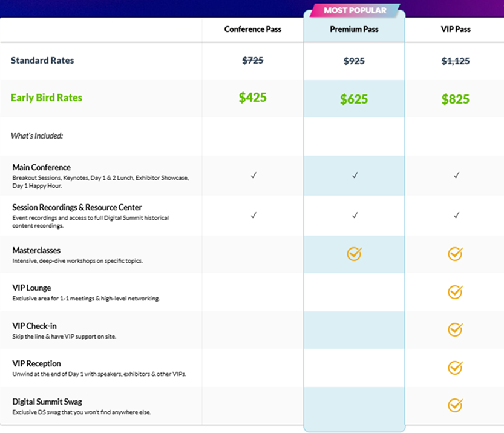Click Main Conference checkmark under Premium Pass
Screen dimensions: 504x433
pos(355,175)
